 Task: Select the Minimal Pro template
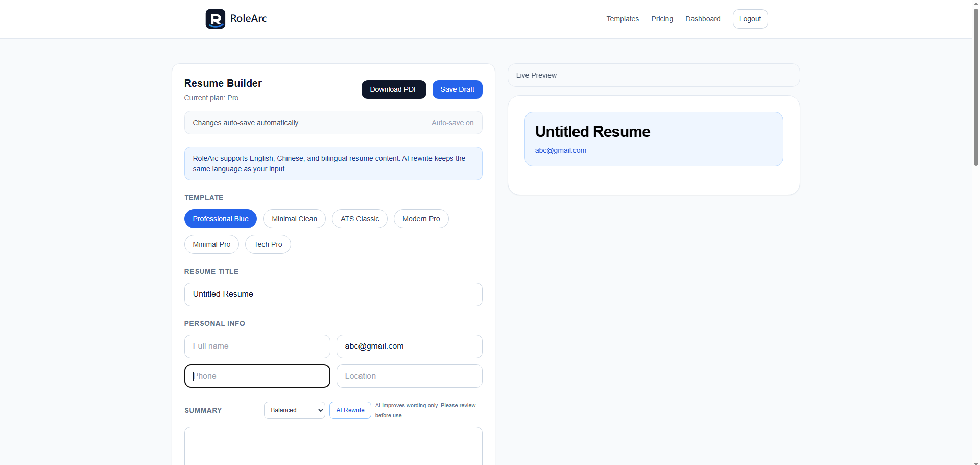[x=211, y=244]
